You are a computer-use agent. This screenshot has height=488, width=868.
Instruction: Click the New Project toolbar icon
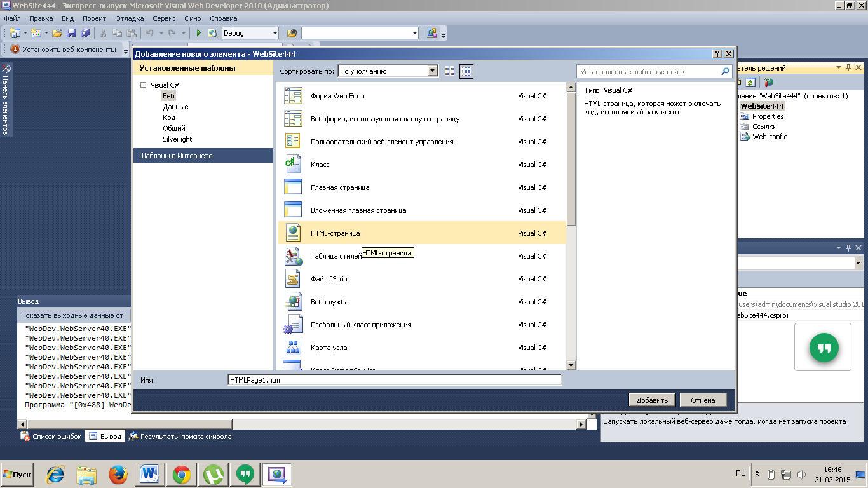pos(15,33)
